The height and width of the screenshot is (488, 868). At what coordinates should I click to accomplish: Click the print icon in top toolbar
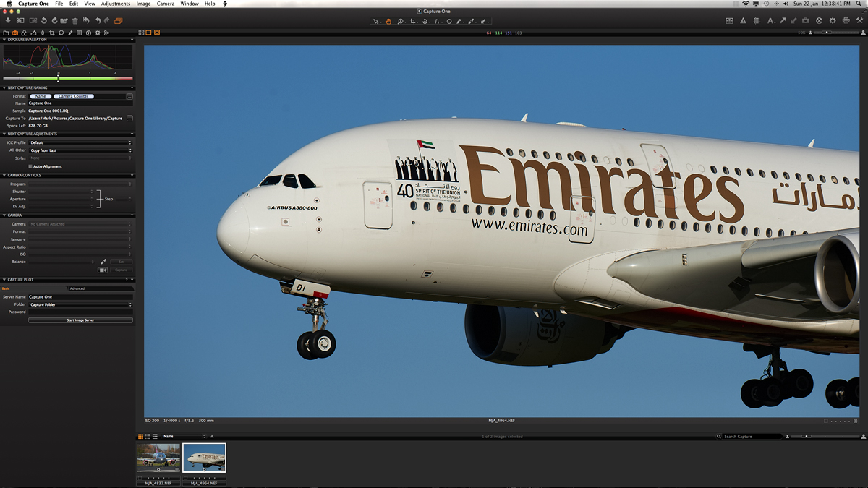coord(846,21)
